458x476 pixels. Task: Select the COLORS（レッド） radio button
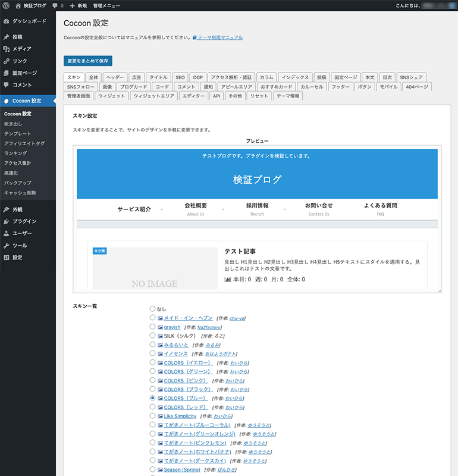pos(152,407)
